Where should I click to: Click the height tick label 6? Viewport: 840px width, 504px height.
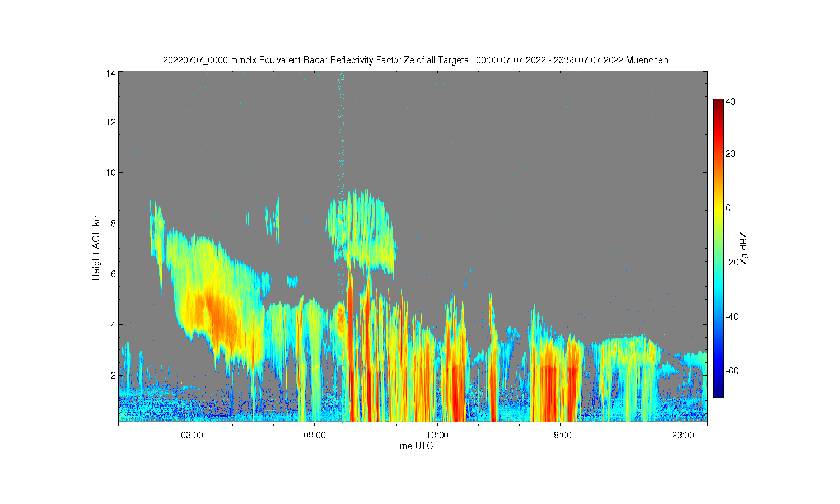point(113,274)
